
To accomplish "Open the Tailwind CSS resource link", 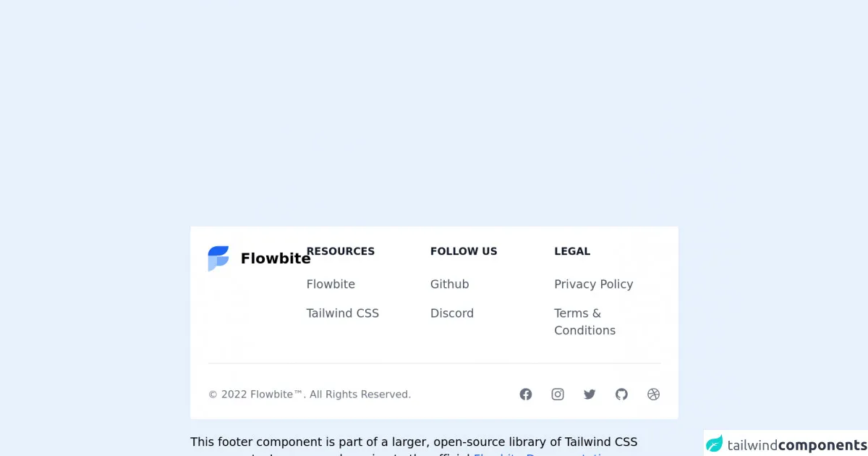I will [x=343, y=313].
